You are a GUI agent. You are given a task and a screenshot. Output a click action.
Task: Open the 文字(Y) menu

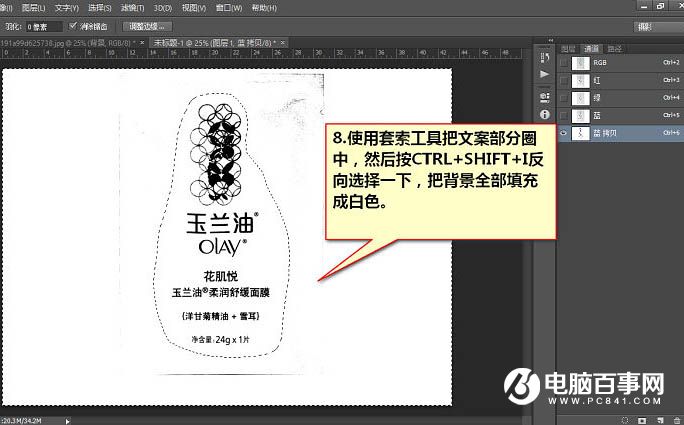tap(67, 8)
